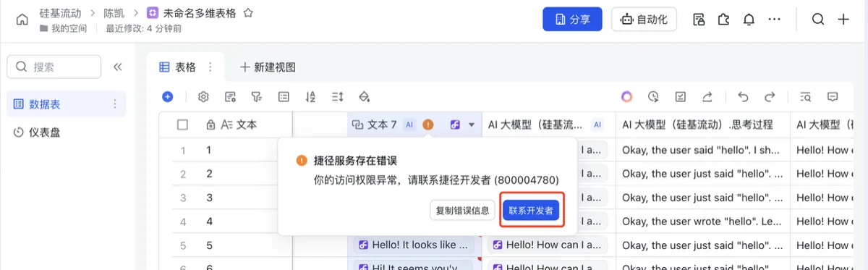
Task: Collapse the left sidebar with double chevron
Action: coord(118,67)
